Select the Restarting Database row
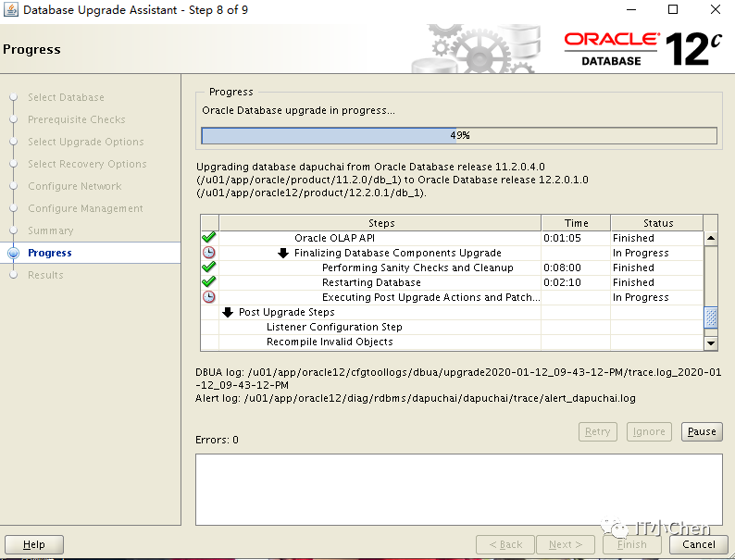Viewport: 735px width, 560px height. click(453, 282)
